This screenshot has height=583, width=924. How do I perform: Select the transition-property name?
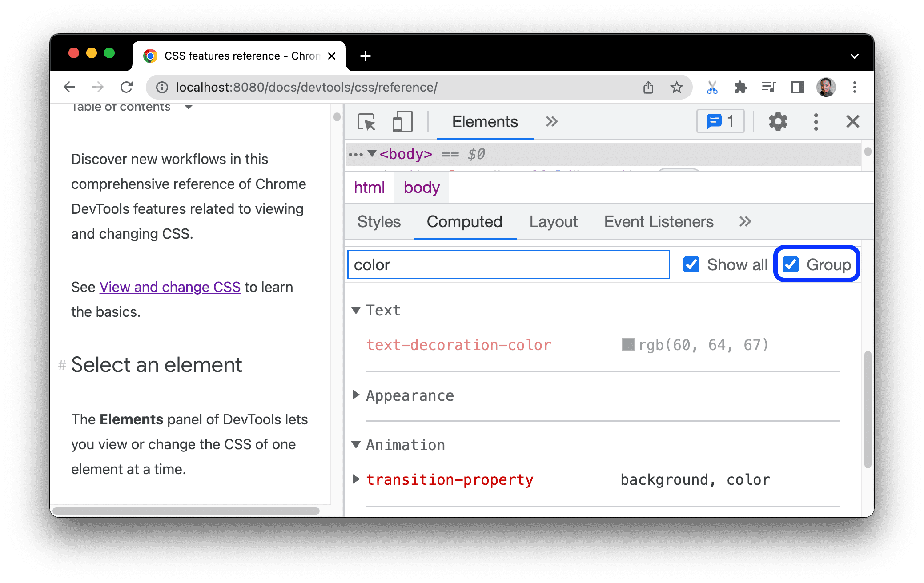450,479
